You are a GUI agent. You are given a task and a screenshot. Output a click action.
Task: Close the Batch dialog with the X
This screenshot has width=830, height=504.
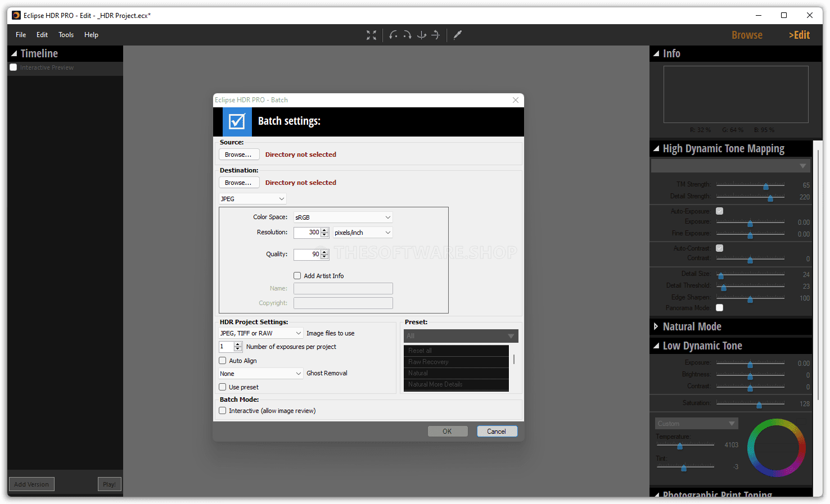click(516, 100)
